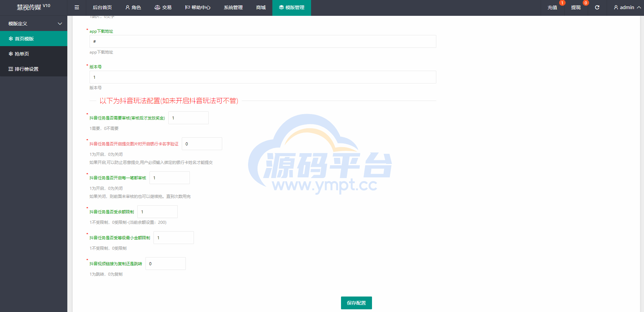Click the app下载地址 field label
Viewport: 644px width, 312px height.
coord(101,31)
